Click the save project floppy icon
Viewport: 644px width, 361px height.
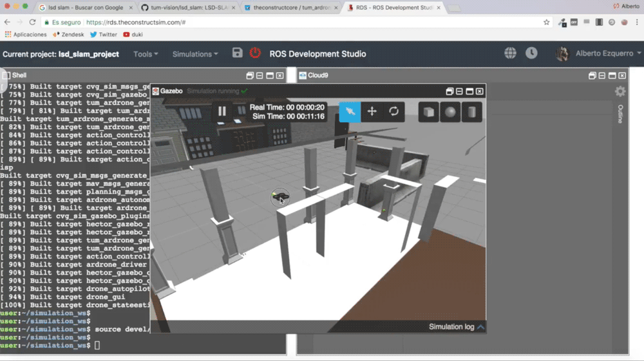click(x=238, y=53)
